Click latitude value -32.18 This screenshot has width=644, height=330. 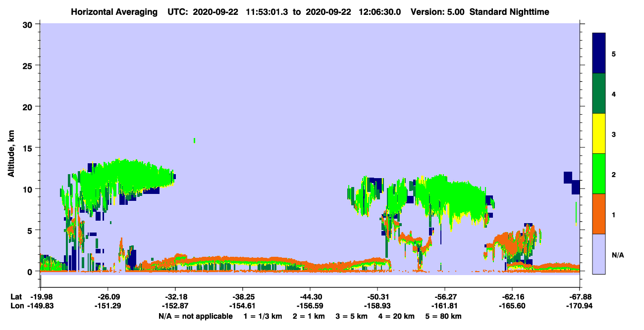(x=175, y=297)
